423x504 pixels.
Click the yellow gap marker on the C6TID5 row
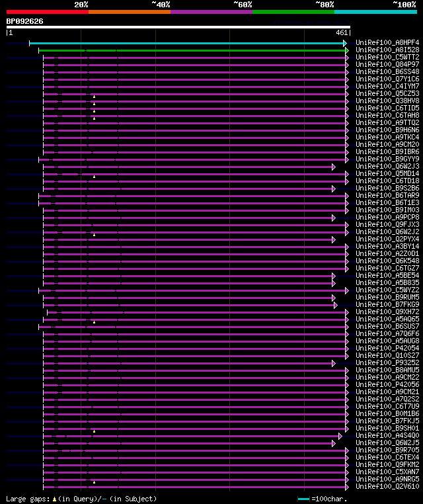point(94,111)
